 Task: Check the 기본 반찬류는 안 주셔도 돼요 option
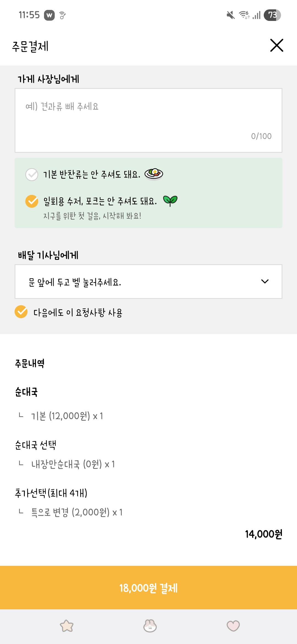point(32,174)
